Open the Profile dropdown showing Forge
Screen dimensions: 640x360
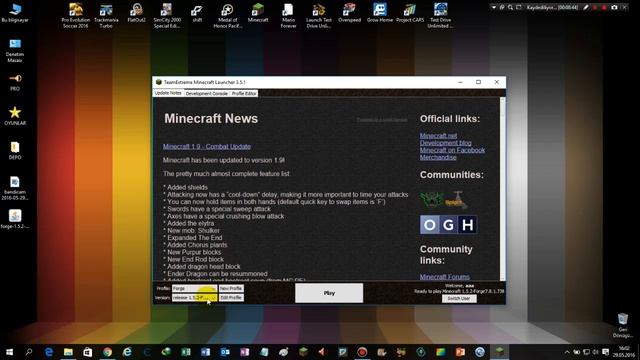click(194, 288)
